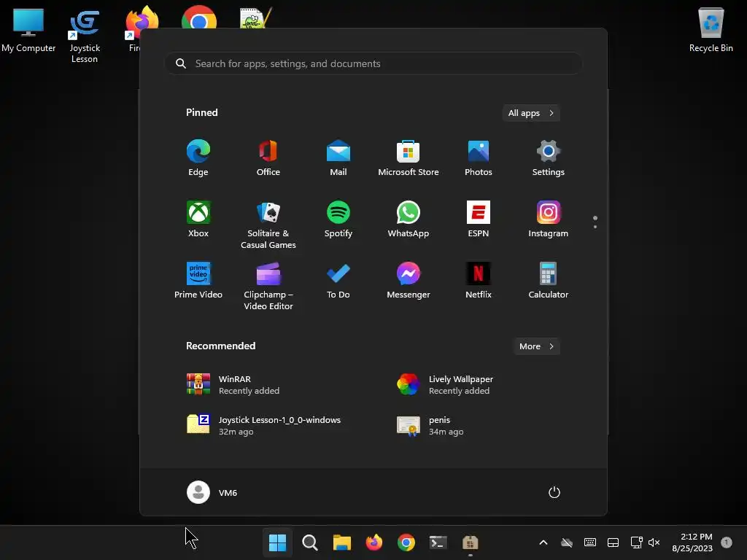
Task: Click the Windows Start button on the taskbar
Action: click(x=277, y=542)
